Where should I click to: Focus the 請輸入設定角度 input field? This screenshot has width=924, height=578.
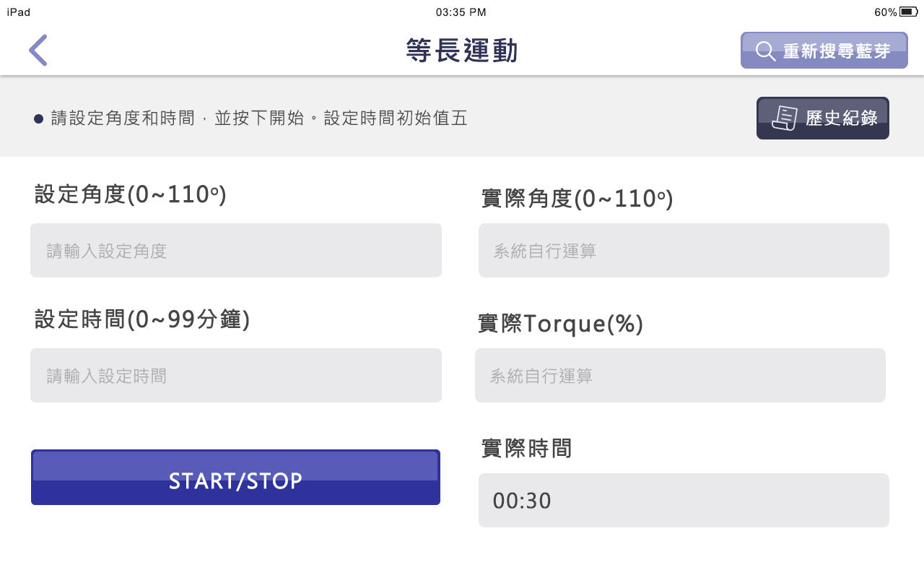coord(236,251)
